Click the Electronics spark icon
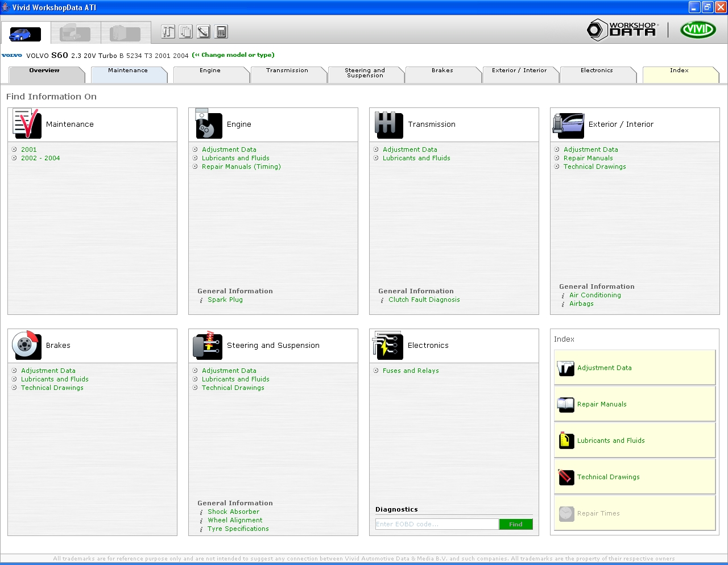This screenshot has width=728, height=565. 388,345
